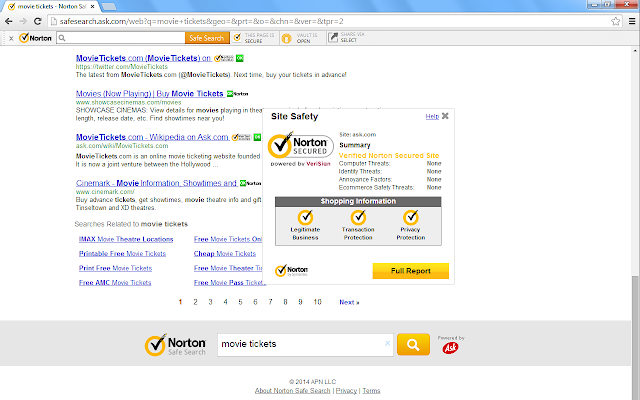Go to results page 2
The width and height of the screenshot is (640, 400).
point(195,302)
